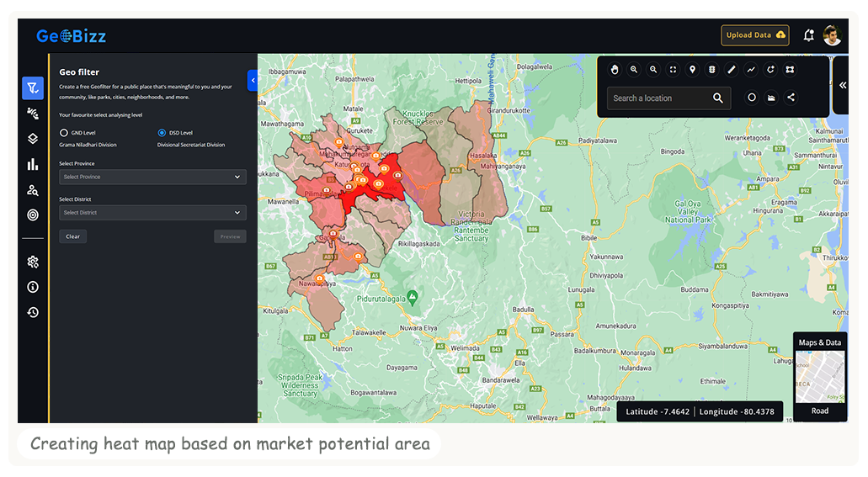The height and width of the screenshot is (477, 868).
Task: Click the Hatton map label
Action: (342, 348)
